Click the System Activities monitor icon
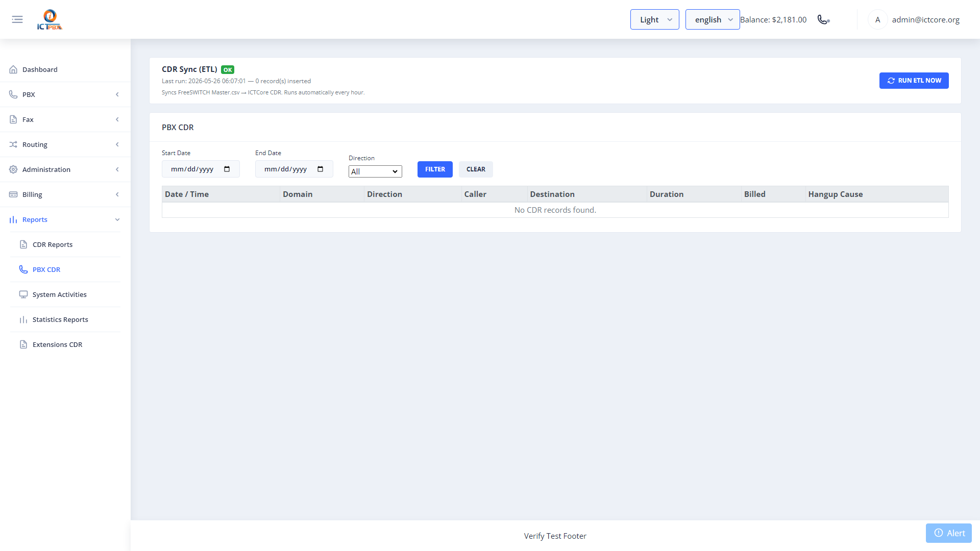This screenshot has width=980, height=551. point(23,294)
